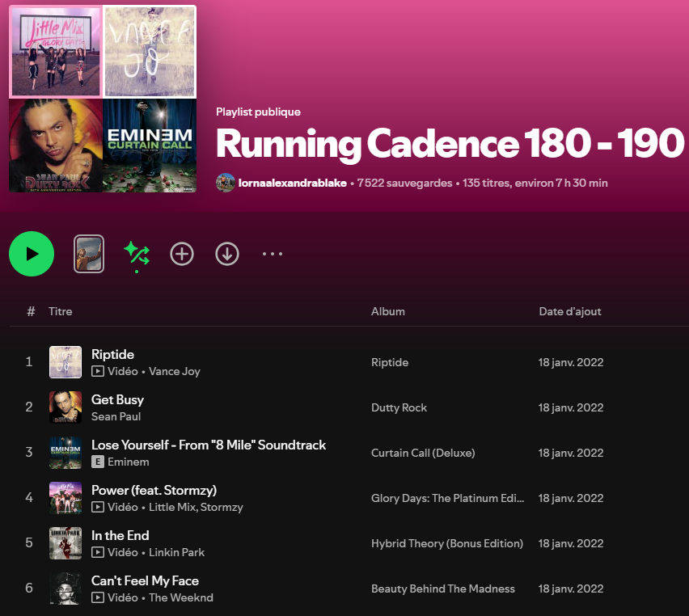The image size is (689, 616).
Task: Click lornaalexandrablake's profile avatar icon
Action: click(x=226, y=183)
